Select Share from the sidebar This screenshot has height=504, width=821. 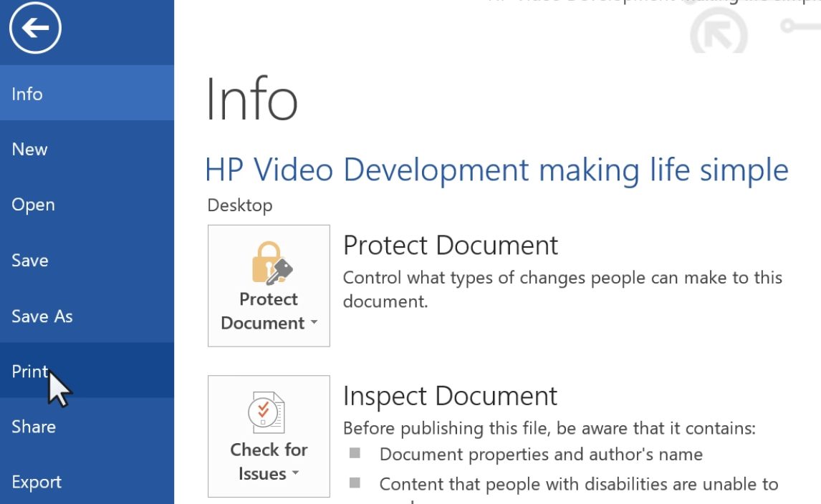pyautogui.click(x=87, y=426)
